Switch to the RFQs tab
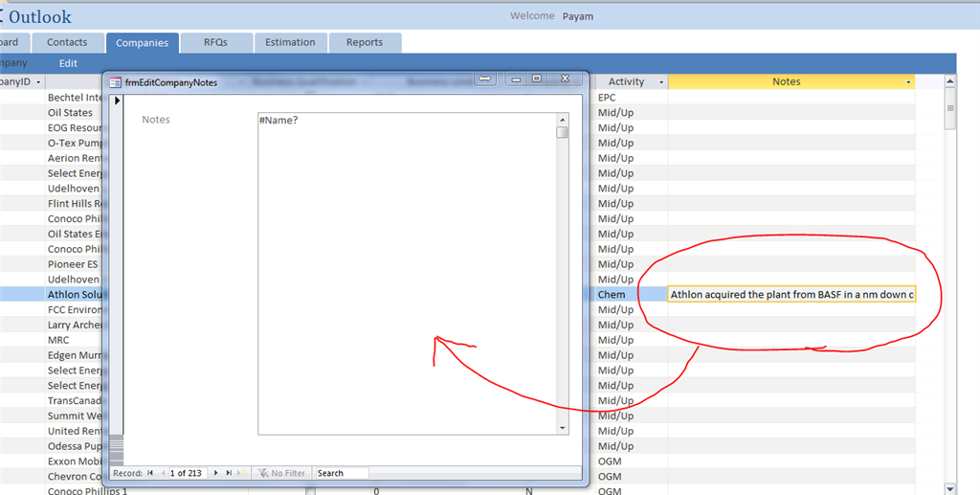 pyautogui.click(x=215, y=42)
